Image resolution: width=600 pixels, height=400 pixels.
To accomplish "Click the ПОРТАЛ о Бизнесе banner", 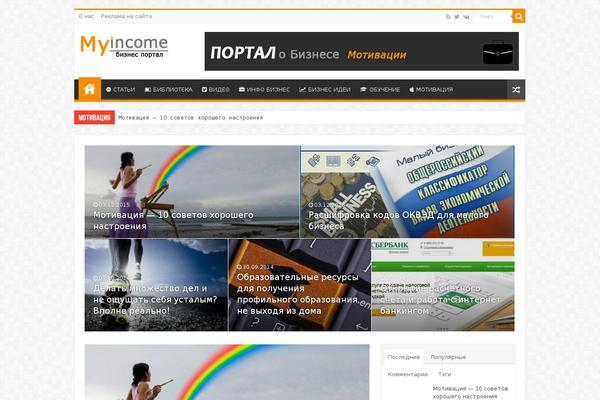I will [x=362, y=51].
